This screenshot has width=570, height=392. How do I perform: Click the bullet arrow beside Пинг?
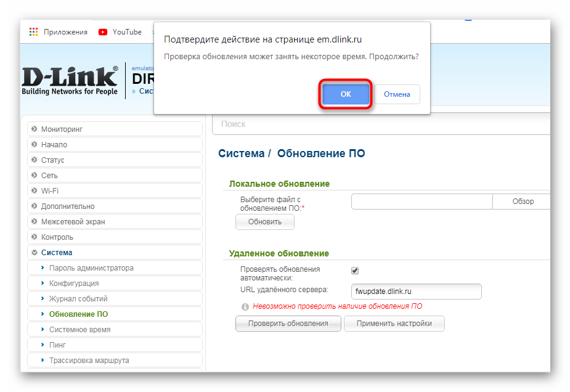click(x=43, y=345)
